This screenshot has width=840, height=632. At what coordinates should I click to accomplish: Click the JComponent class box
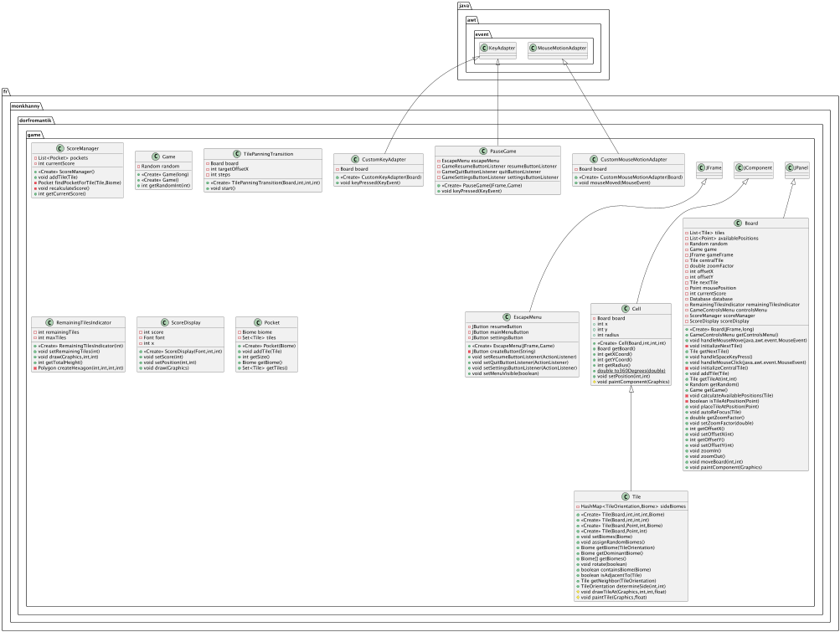751,168
